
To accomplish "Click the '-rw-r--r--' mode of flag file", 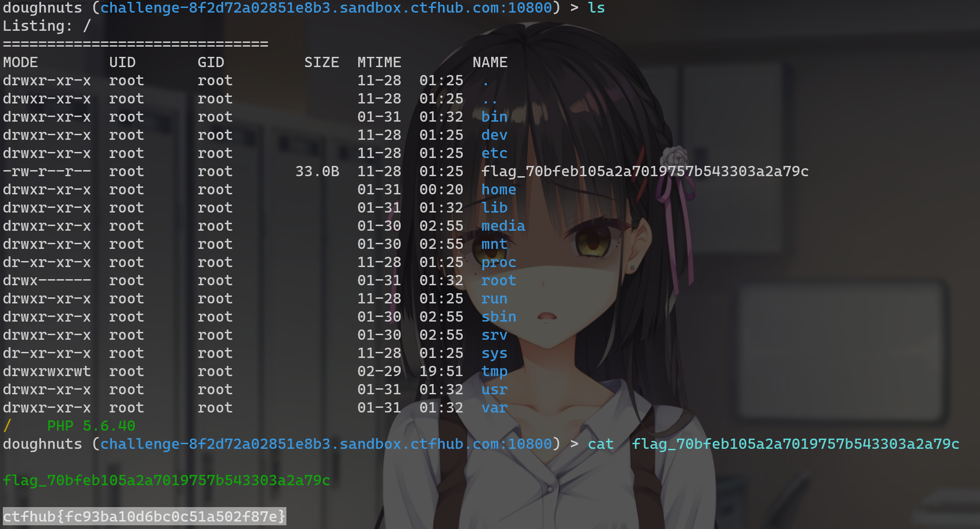I will [47, 172].
